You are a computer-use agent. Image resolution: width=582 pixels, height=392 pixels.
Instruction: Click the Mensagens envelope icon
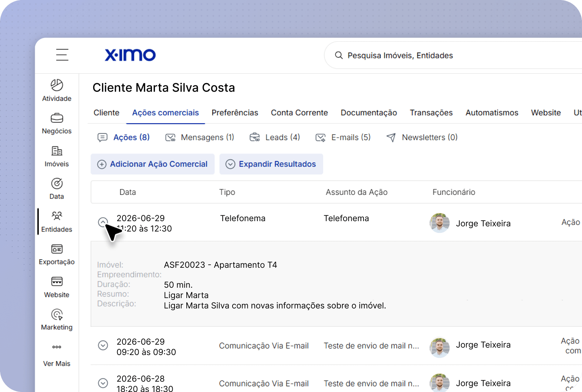[x=170, y=138]
